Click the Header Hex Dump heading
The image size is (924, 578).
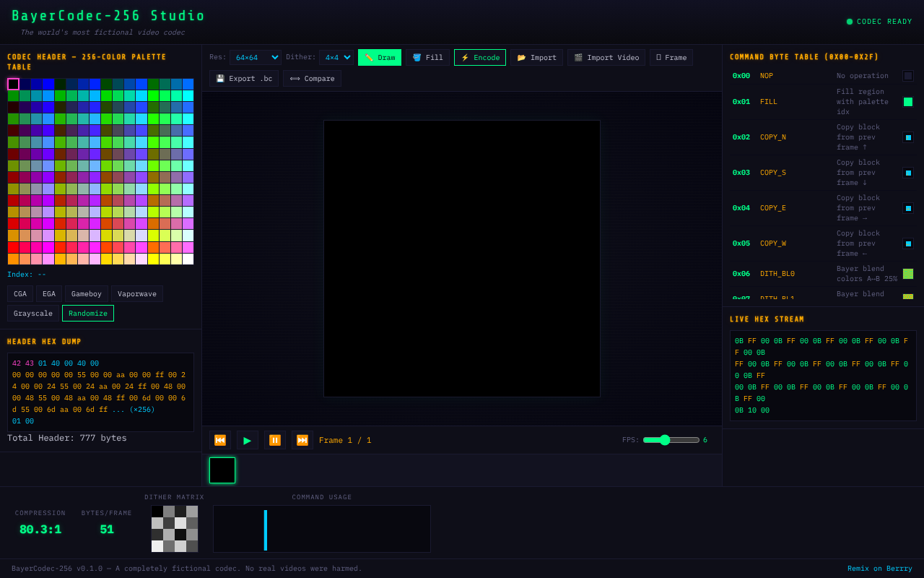44,342
